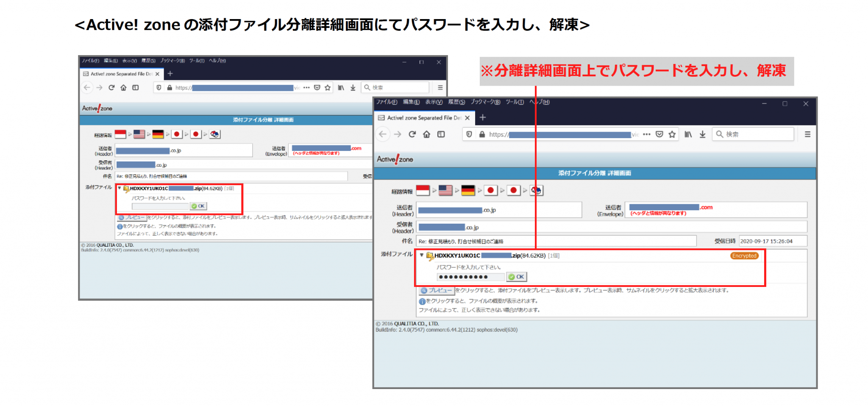
Task: Bookmark this page with the star icon
Action: (672, 134)
